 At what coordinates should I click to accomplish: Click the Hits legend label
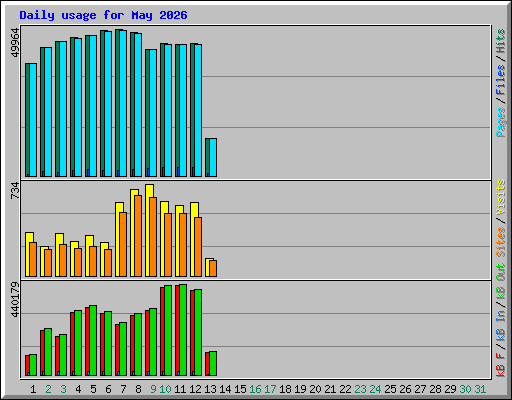[501, 41]
